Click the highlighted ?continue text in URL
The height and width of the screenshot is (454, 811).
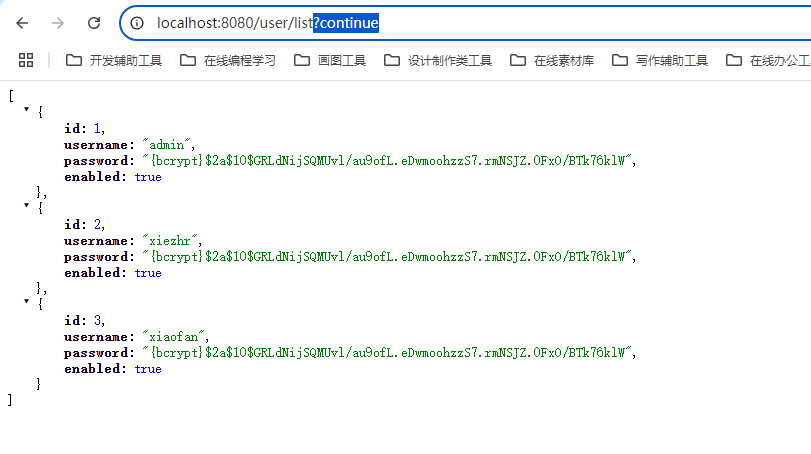[x=346, y=23]
